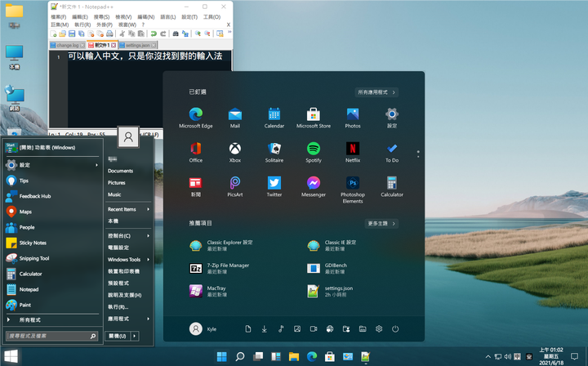
Task: Click the Replace icon in Notepad++ toolbar
Action: pyautogui.click(x=185, y=33)
